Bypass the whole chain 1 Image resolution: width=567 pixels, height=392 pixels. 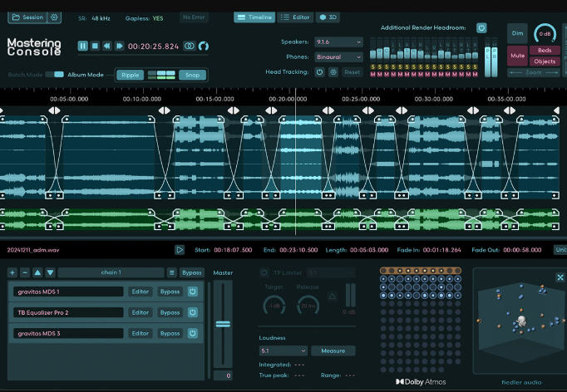pyautogui.click(x=192, y=272)
